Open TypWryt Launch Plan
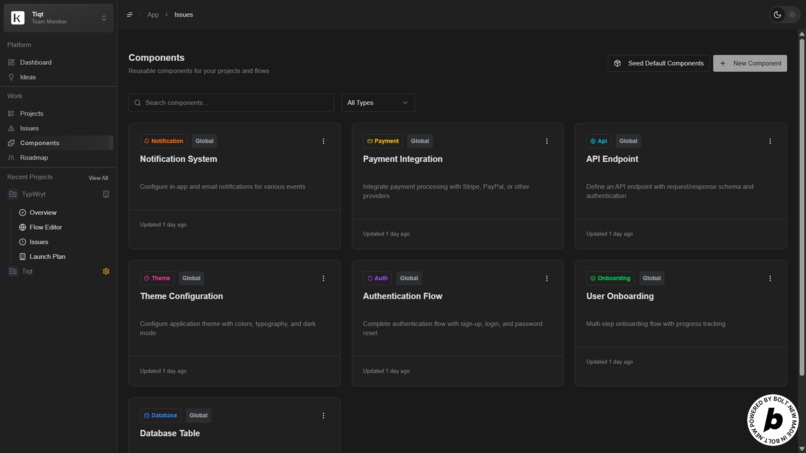The height and width of the screenshot is (453, 806). coord(47,257)
